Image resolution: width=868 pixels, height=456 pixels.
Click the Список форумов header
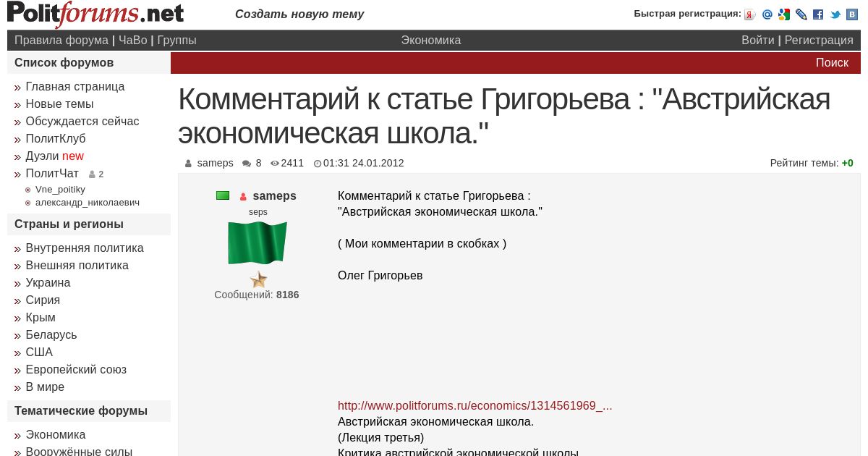tap(89, 63)
